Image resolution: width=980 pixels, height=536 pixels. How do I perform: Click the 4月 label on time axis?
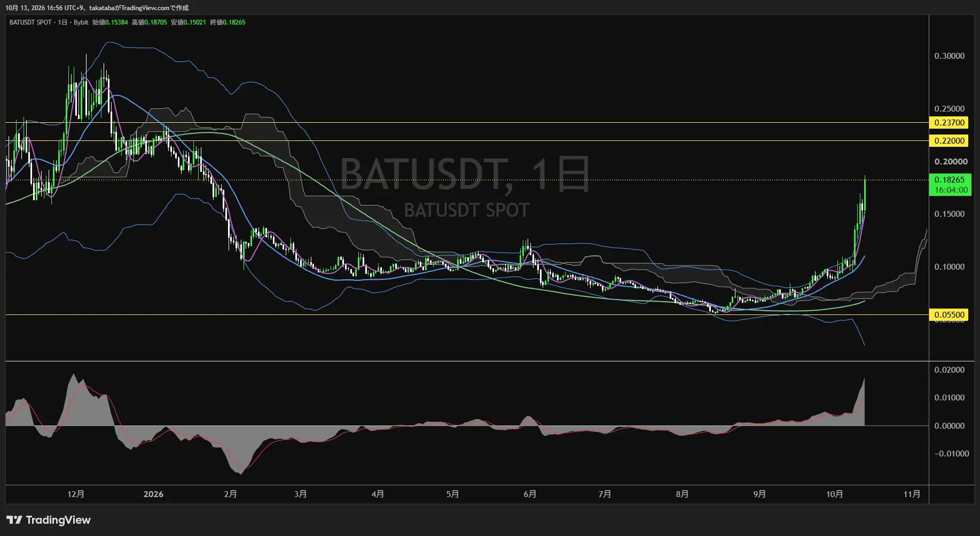[378, 494]
